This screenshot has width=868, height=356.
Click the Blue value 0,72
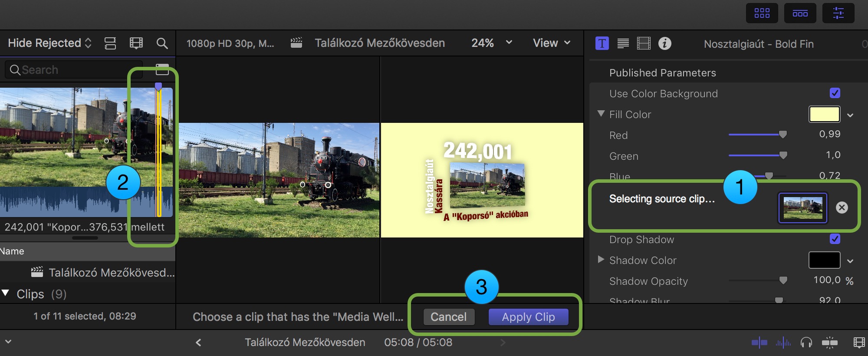[x=829, y=175]
